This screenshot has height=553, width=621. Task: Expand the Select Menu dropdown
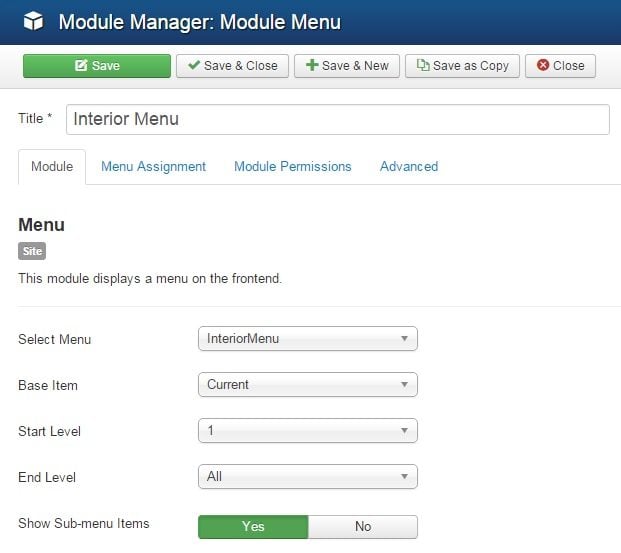(x=307, y=339)
